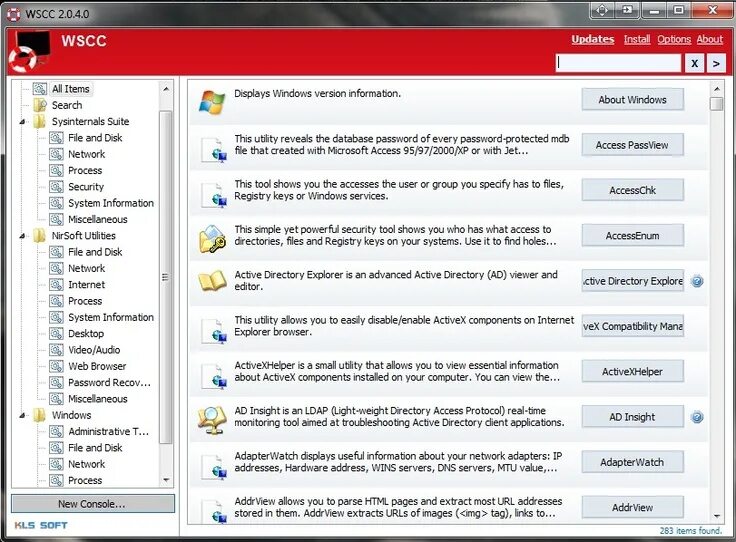Click help icon beside Active Directory Explorer
736x542 pixels.
[698, 281]
